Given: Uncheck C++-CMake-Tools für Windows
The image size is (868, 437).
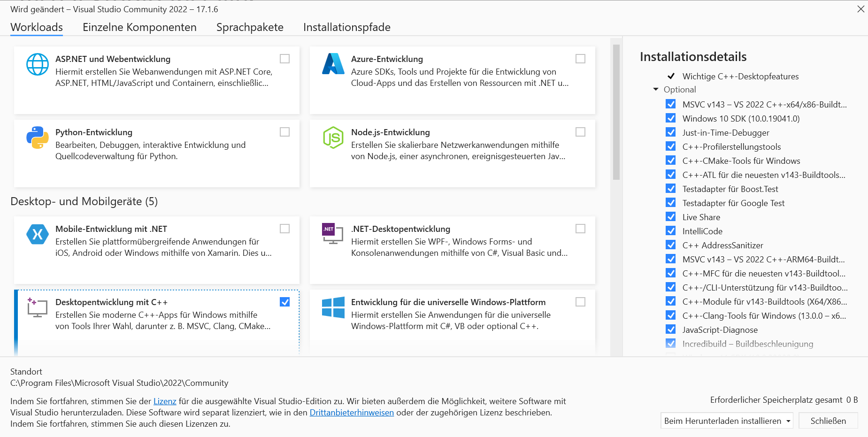Looking at the screenshot, I should tap(671, 161).
